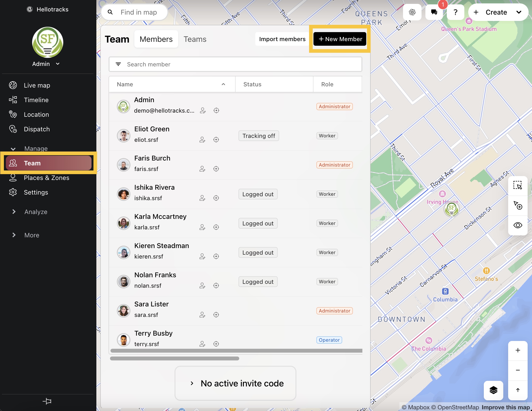
Task: Click the + New Member button
Action: 339,39
